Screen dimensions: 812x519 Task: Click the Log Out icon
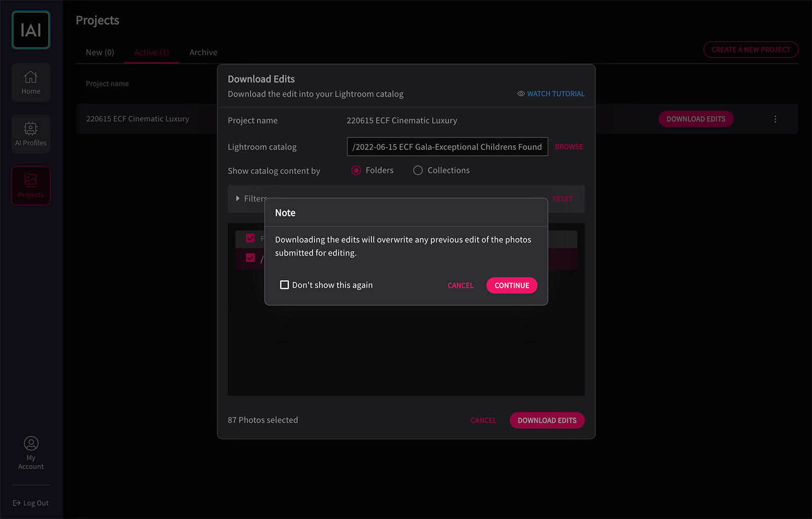(17, 503)
